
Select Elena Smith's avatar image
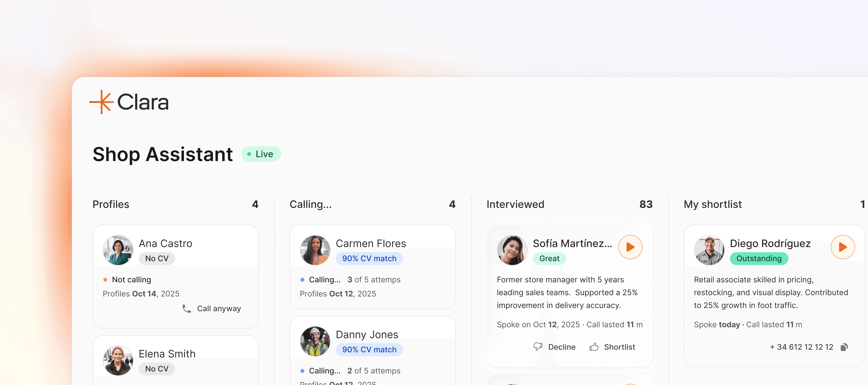point(118,360)
